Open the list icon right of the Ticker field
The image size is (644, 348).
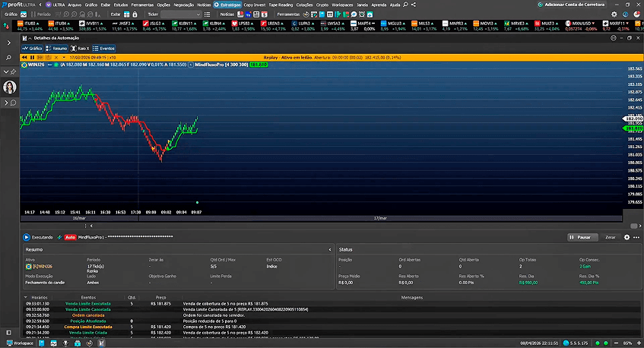click(x=208, y=14)
